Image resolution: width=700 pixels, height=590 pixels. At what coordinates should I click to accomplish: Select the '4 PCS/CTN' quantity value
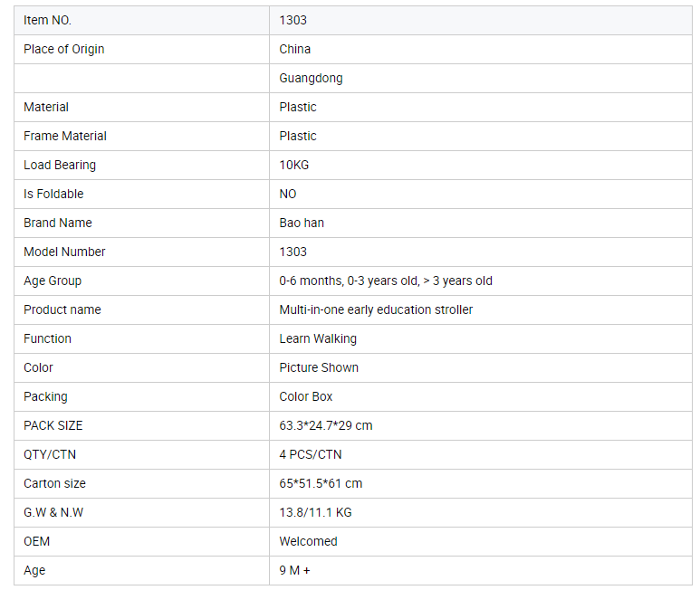pos(311,454)
